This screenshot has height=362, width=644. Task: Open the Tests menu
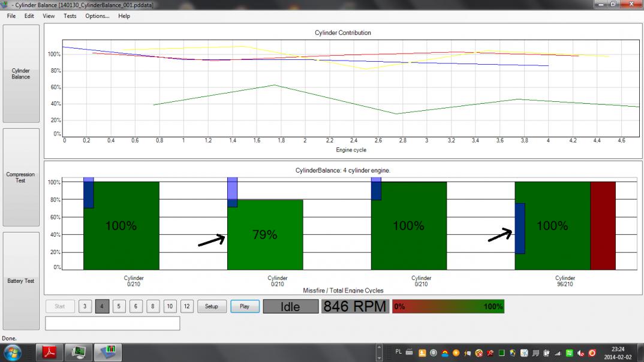pos(70,16)
